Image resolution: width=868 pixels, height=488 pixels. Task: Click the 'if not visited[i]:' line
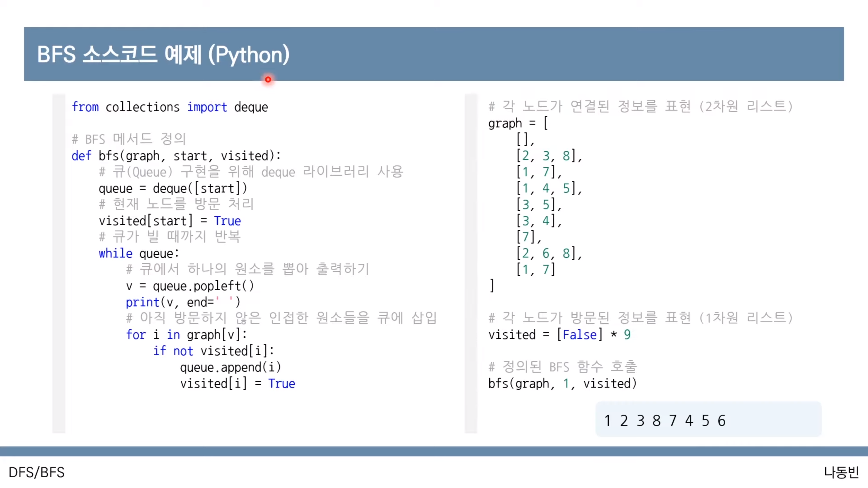213,351
